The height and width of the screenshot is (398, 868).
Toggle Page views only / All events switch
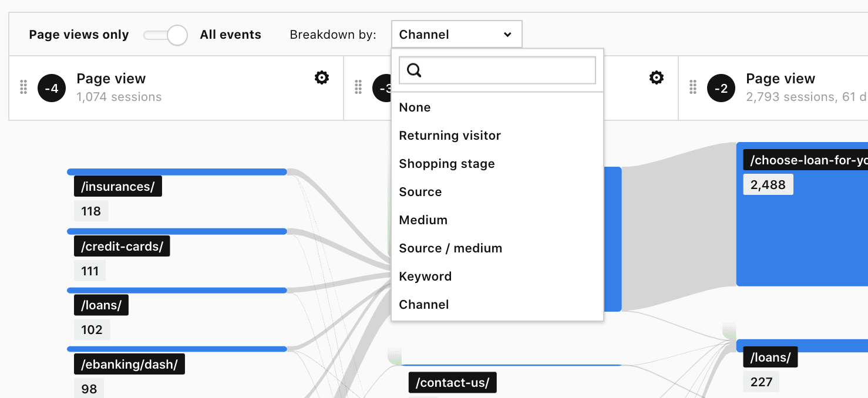[166, 35]
